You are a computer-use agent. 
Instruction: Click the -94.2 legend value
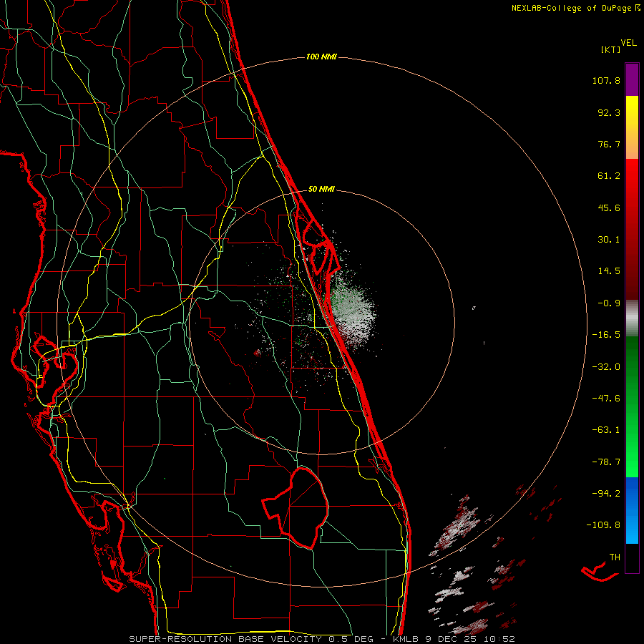pos(606,493)
